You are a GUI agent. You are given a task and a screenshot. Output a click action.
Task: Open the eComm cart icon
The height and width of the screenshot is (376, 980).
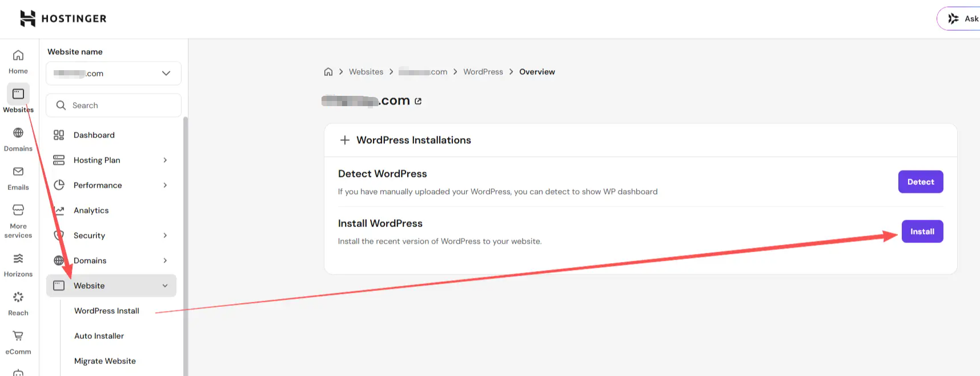pyautogui.click(x=18, y=336)
